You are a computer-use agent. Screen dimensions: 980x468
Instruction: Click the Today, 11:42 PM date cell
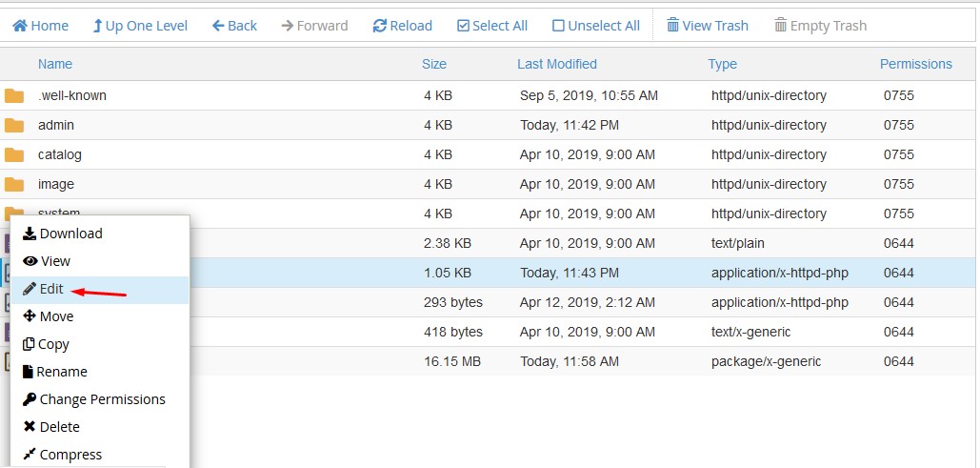(x=570, y=125)
